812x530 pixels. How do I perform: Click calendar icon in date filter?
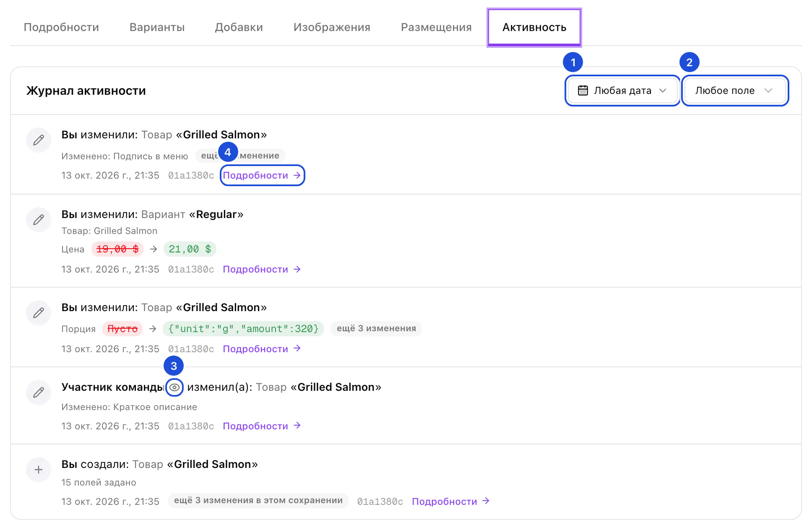point(583,91)
